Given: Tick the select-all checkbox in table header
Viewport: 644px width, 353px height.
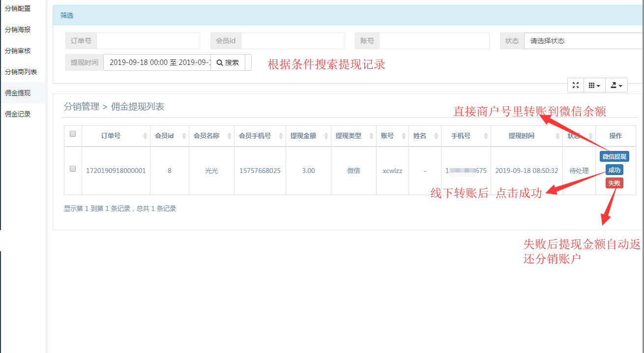Looking at the screenshot, I should pos(73,134).
